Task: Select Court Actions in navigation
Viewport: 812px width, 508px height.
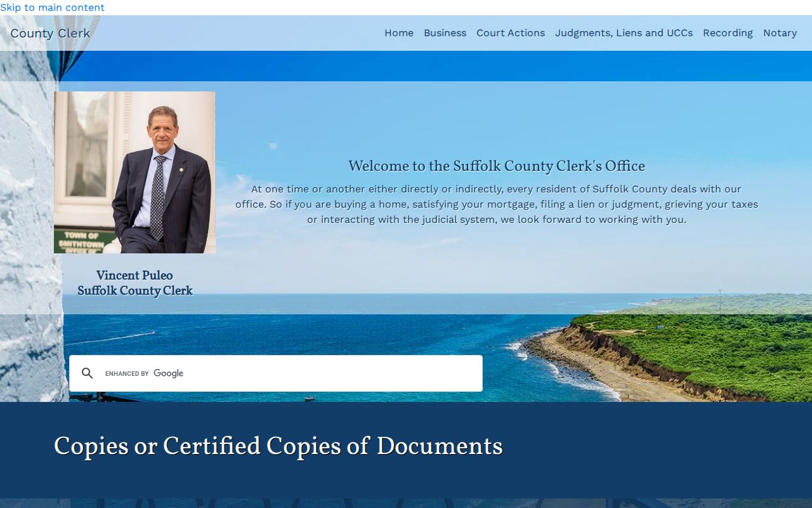Action: tap(511, 33)
